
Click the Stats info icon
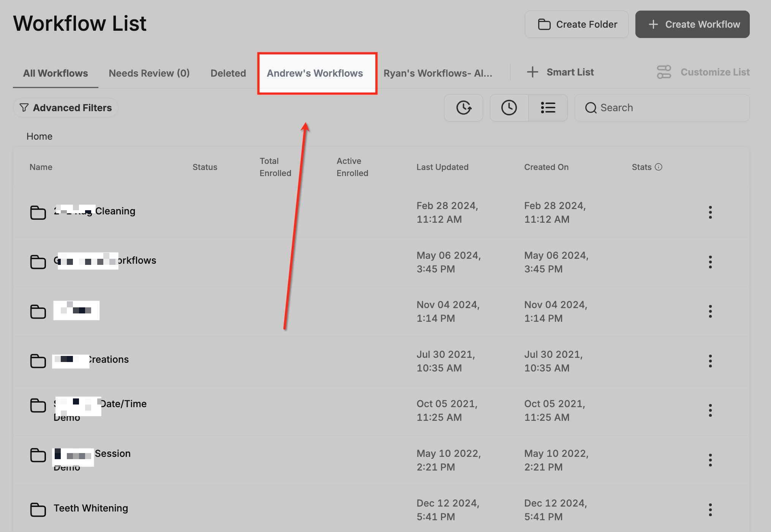(659, 167)
